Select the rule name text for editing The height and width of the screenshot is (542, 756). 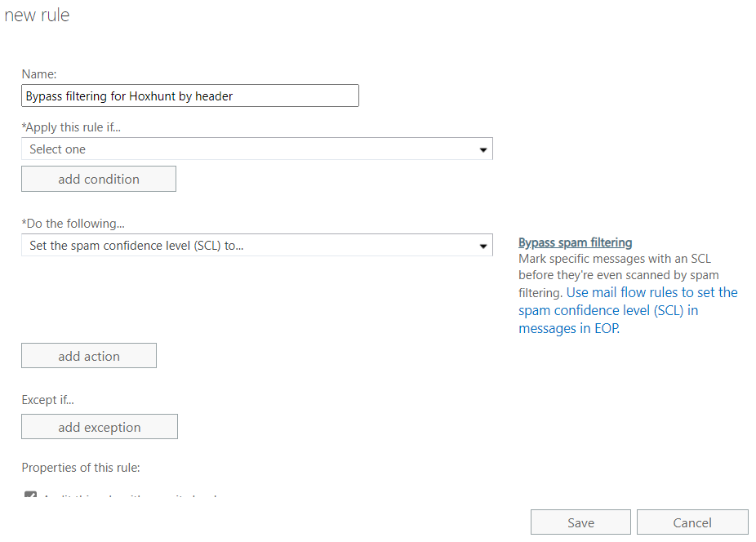pos(189,96)
